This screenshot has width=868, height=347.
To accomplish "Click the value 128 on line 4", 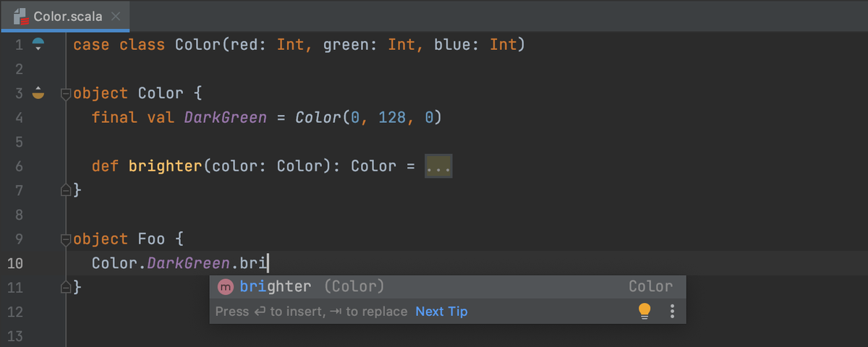I will click(x=392, y=117).
